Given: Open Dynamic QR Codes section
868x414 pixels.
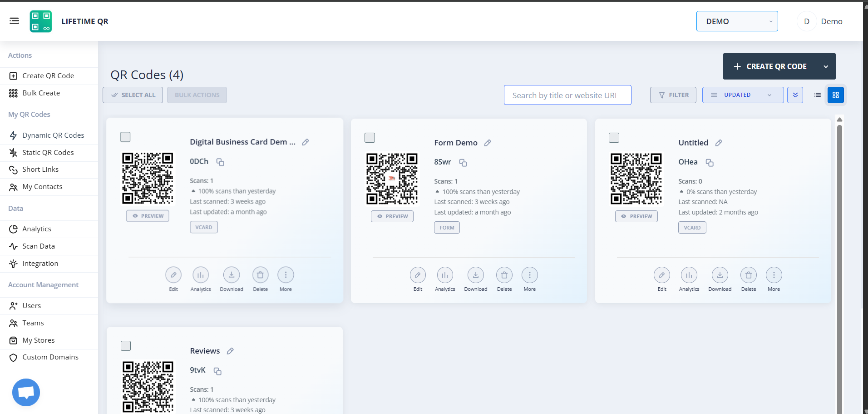Looking at the screenshot, I should 49,135.
